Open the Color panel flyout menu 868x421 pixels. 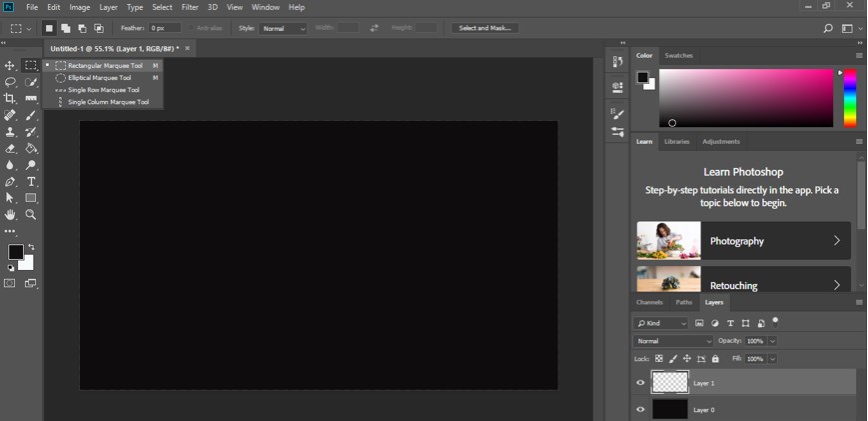(859, 55)
